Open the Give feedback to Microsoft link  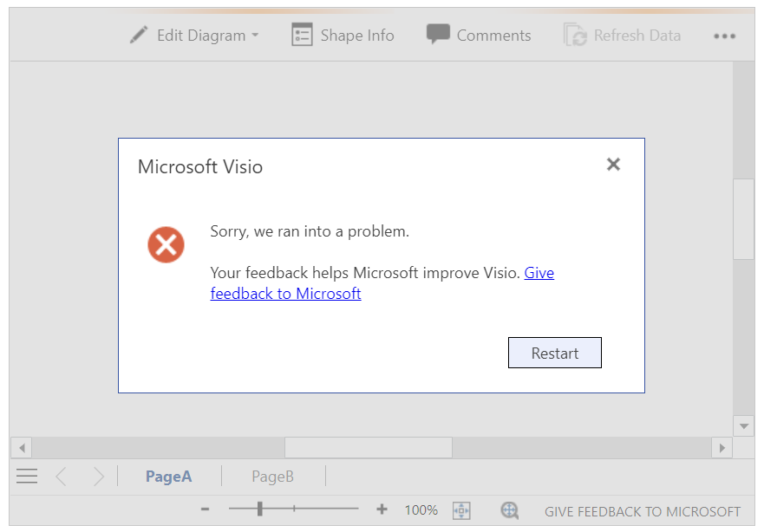[285, 293]
